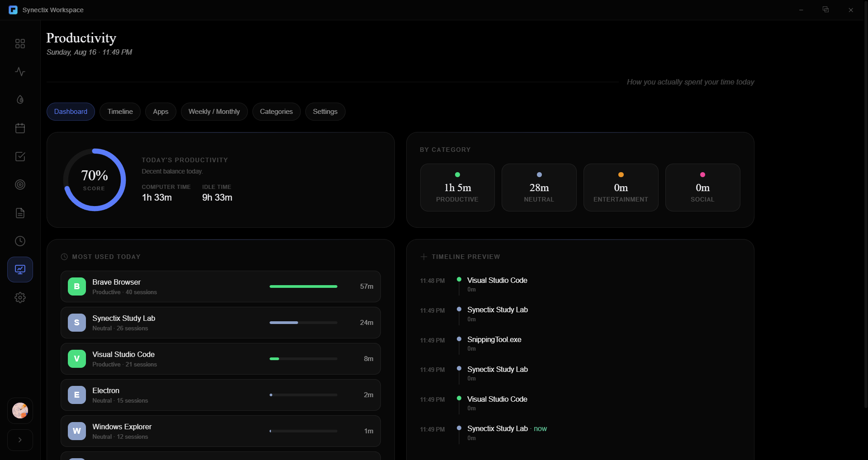
Task: Click the clock icon beside Most Used Today
Action: coord(64,257)
